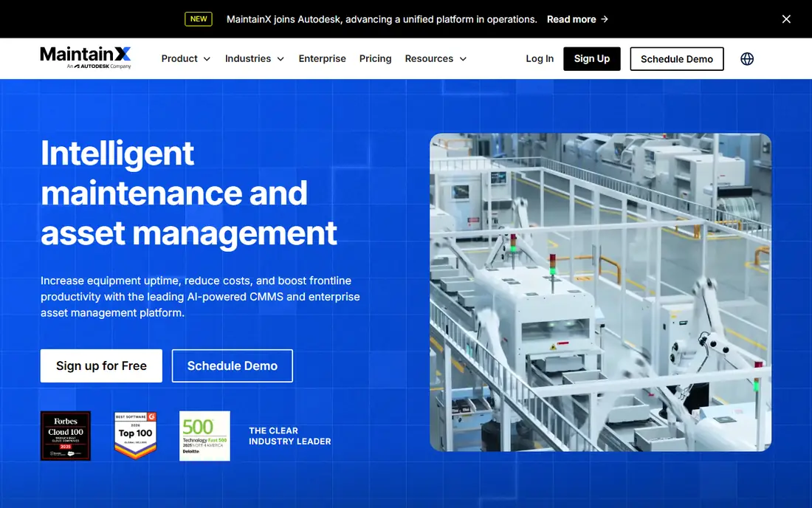Screen dimensions: 812x508
Task: Click the Deloitte Fast 500 badge
Action: pos(204,436)
